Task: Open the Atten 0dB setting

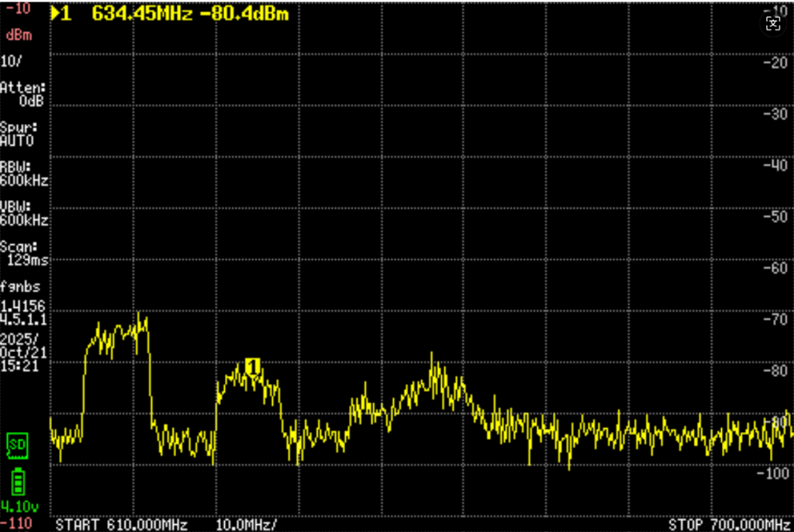Action: tap(23, 94)
